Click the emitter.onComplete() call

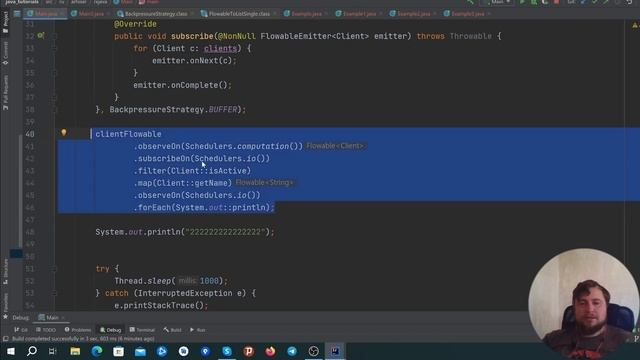coord(182,85)
